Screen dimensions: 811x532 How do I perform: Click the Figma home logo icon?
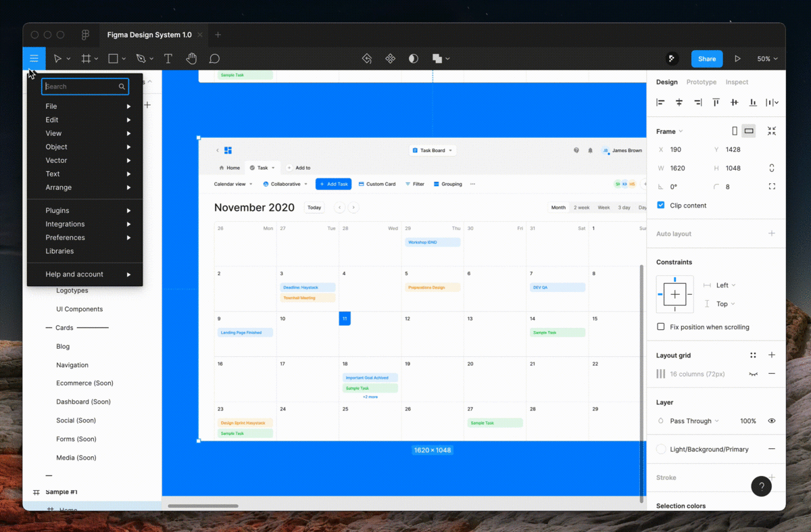[x=85, y=35]
